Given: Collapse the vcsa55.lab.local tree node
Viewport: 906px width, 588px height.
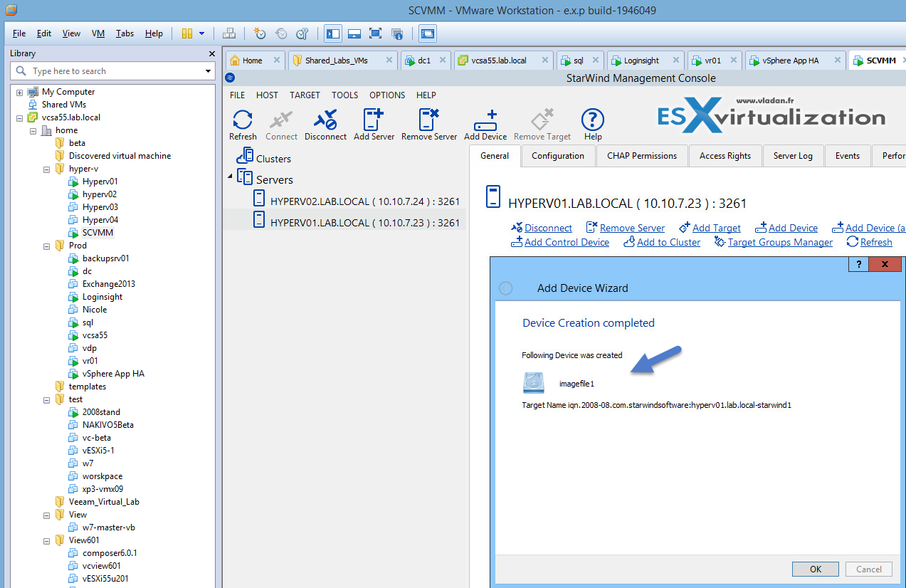Looking at the screenshot, I should pyautogui.click(x=20, y=117).
